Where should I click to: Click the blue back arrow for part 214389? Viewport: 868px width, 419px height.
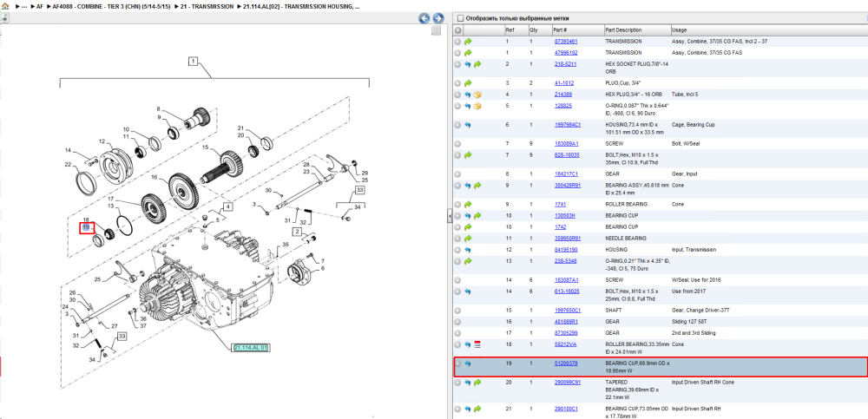tap(468, 94)
